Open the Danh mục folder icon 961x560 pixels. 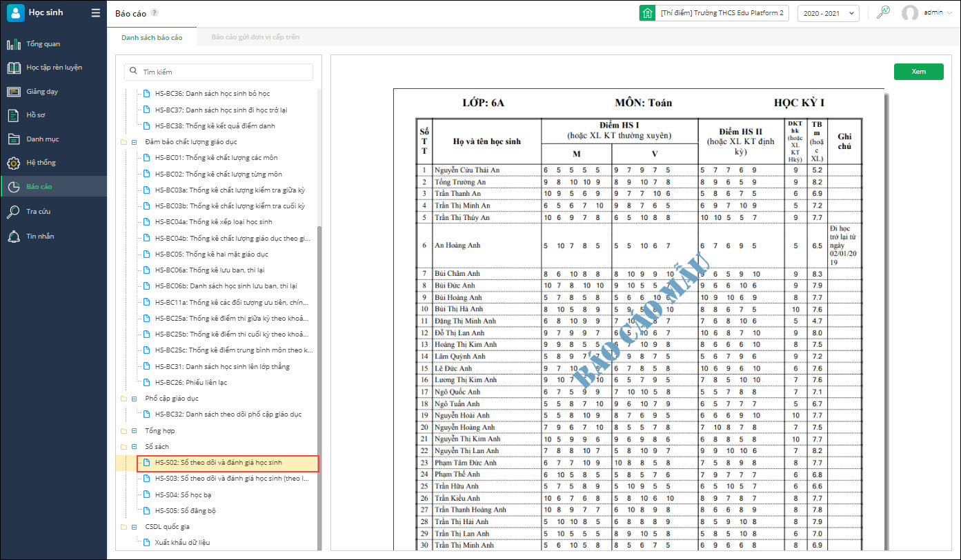[14, 139]
